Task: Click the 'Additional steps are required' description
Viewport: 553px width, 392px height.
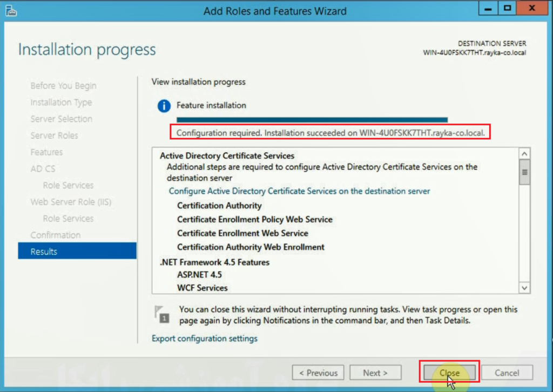Action: (322, 172)
